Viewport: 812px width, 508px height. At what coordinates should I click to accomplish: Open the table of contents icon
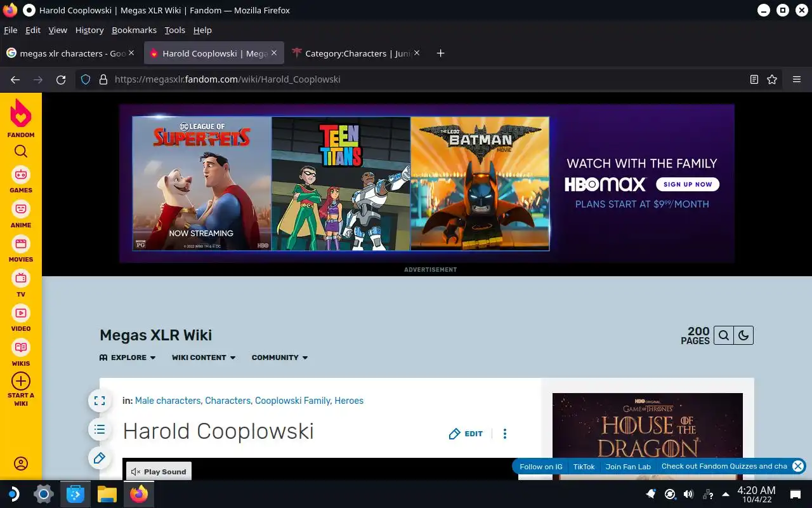100,430
